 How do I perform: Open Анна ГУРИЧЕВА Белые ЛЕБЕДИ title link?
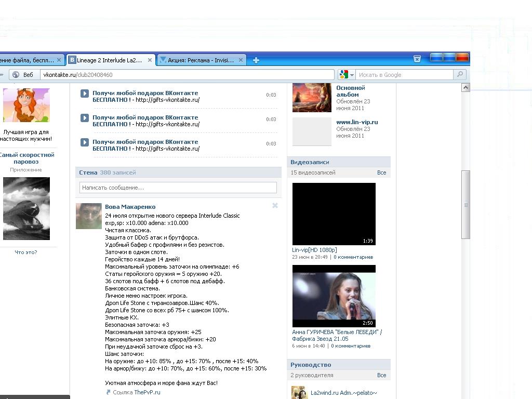pos(337,335)
